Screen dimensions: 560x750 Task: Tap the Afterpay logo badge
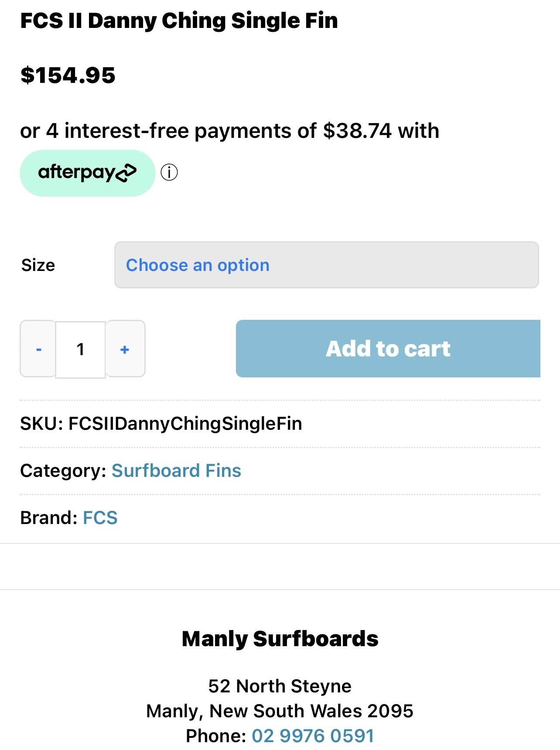coord(87,173)
